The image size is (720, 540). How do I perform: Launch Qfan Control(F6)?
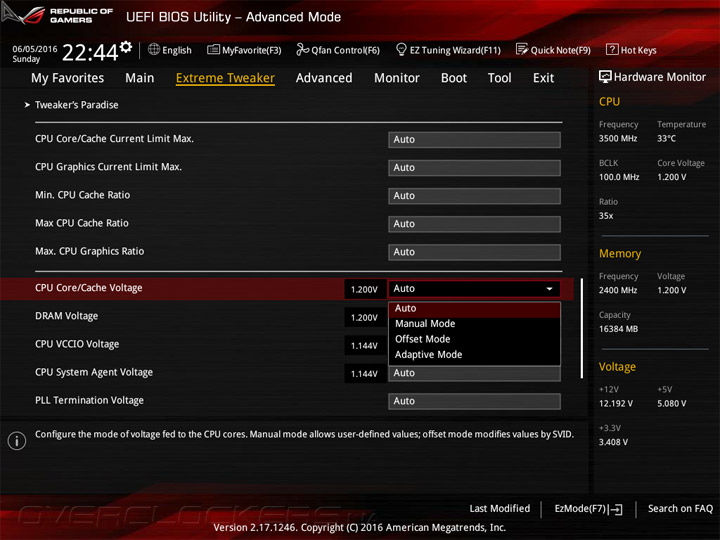(338, 50)
